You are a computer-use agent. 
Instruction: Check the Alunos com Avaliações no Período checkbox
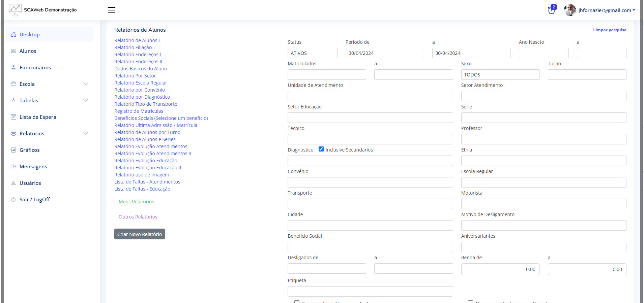470,302
